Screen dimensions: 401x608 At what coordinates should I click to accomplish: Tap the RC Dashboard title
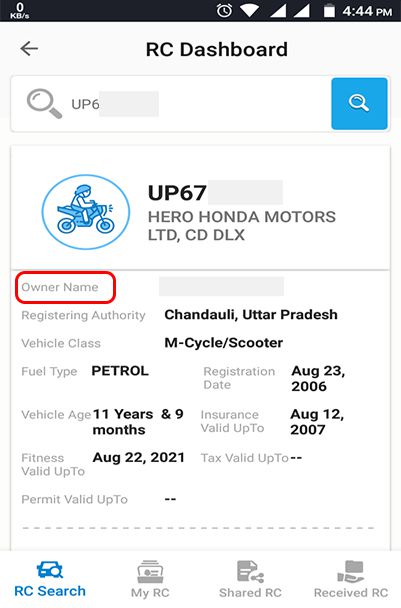click(216, 49)
